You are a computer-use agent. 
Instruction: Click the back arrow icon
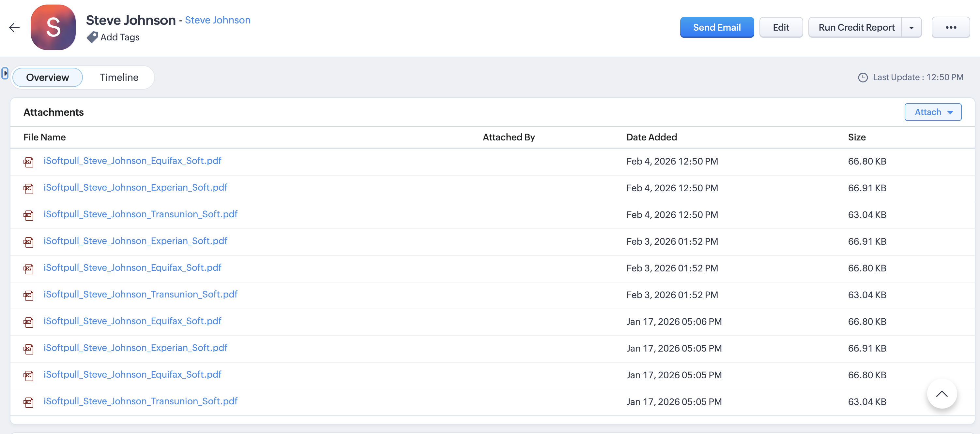[x=14, y=27]
